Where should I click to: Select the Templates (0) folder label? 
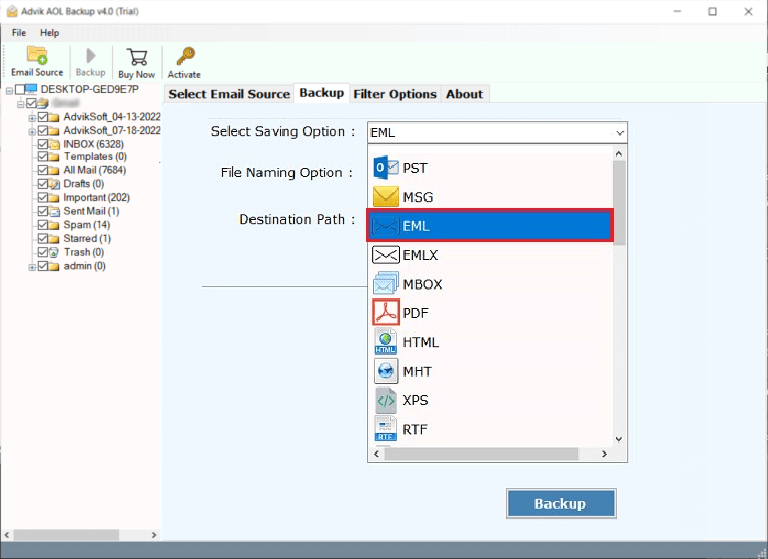tap(95, 157)
